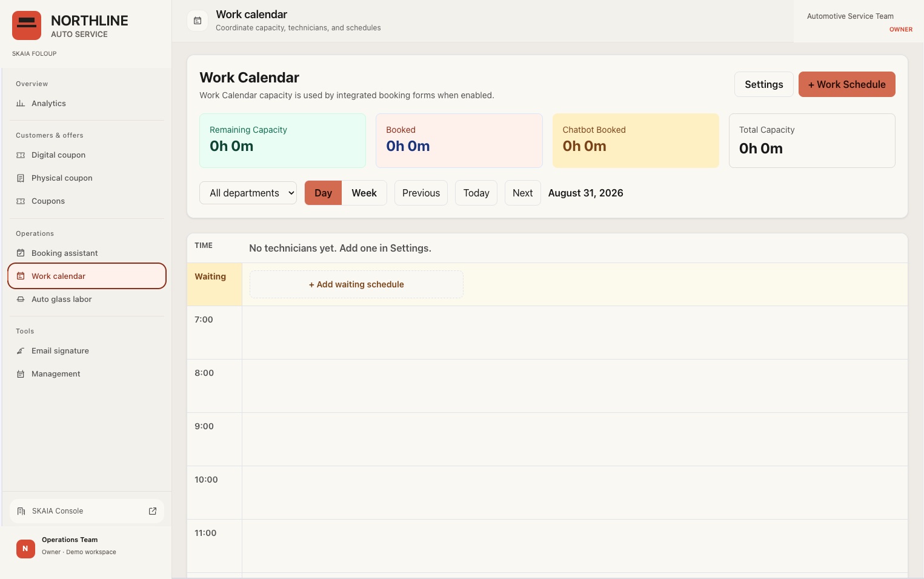Open Auto glass labor page
The image size is (924, 579).
(x=87, y=300)
